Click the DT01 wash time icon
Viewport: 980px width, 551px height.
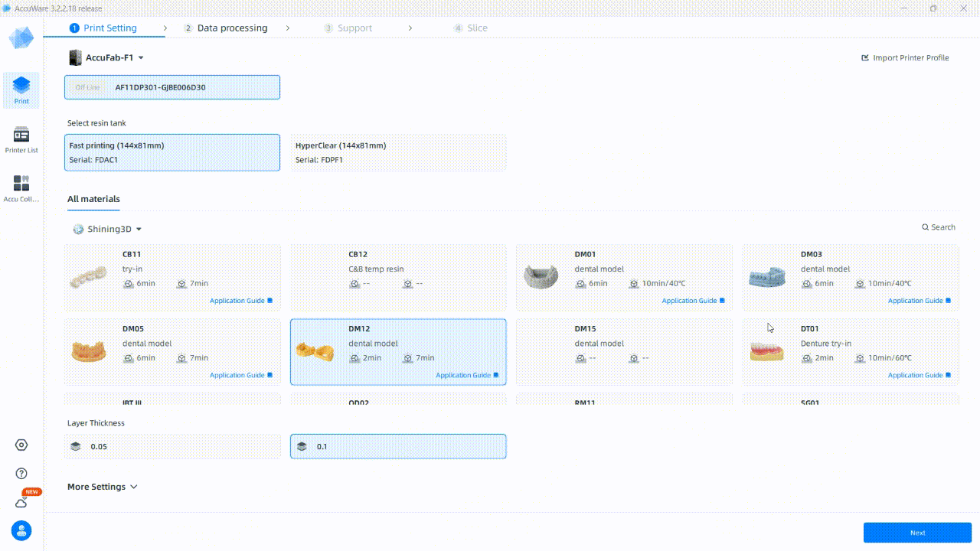[806, 357]
